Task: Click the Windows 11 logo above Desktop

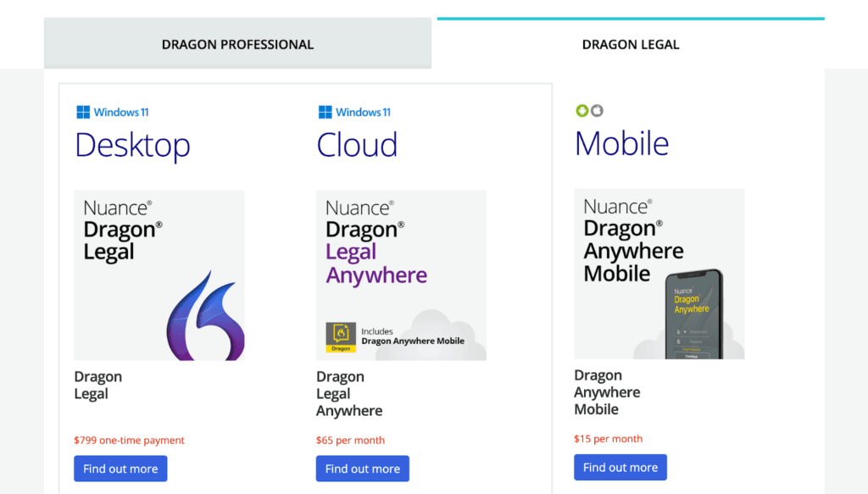Action: coord(113,112)
